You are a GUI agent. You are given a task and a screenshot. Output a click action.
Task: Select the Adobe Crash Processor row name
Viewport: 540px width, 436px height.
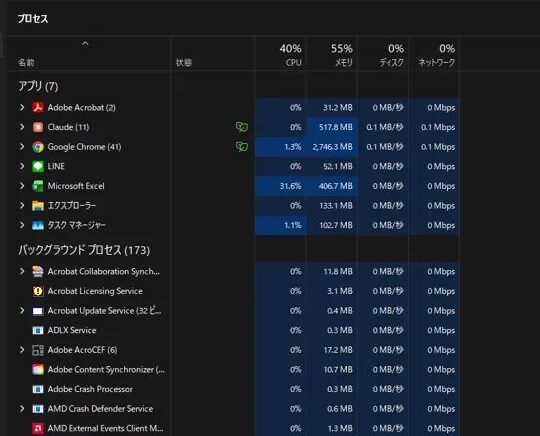90,389
